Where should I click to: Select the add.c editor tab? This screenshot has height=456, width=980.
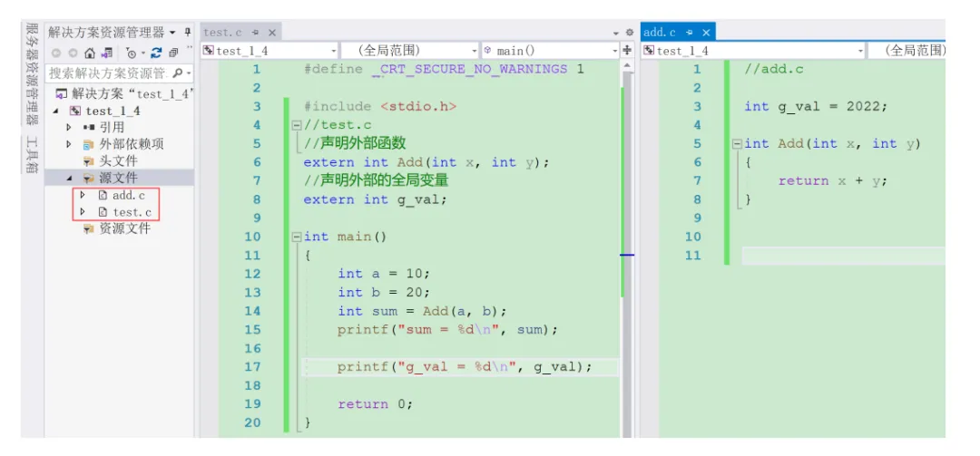tap(660, 32)
